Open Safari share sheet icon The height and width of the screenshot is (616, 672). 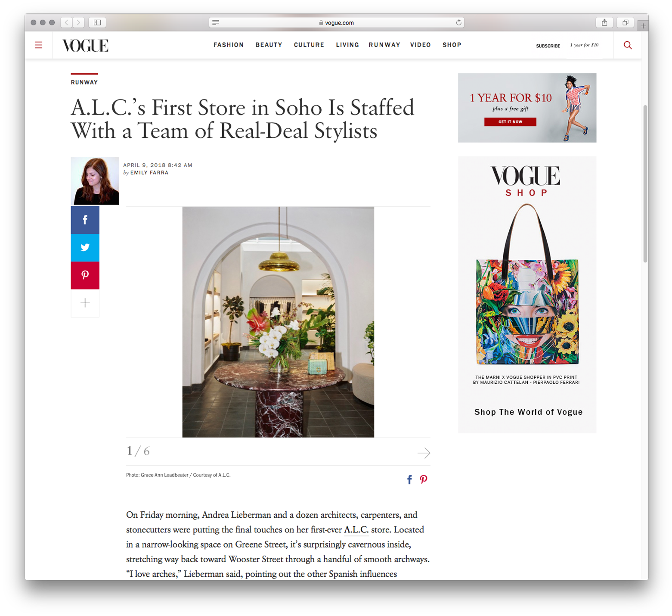point(604,22)
